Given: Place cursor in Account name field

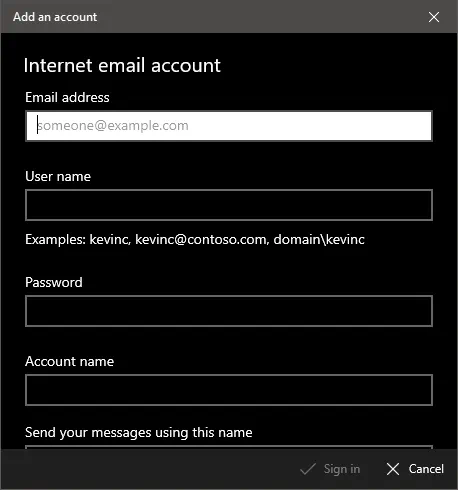Looking at the screenshot, I should [x=229, y=390].
